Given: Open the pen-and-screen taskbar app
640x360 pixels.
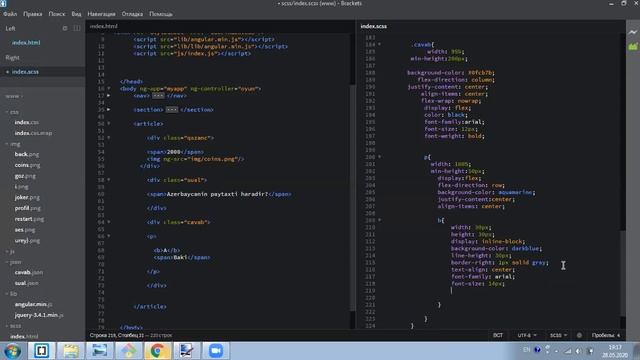Looking at the screenshot, I should (187, 351).
